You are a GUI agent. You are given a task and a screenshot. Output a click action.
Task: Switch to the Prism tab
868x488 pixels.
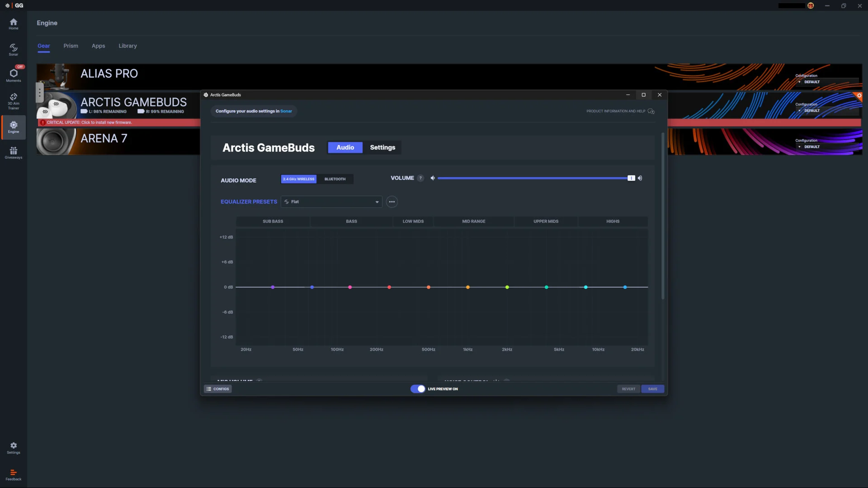[x=71, y=46]
